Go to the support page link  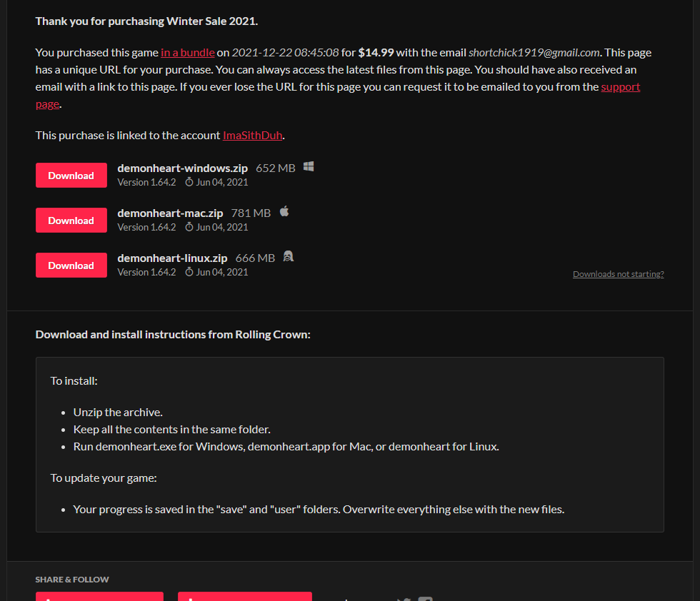tap(620, 87)
